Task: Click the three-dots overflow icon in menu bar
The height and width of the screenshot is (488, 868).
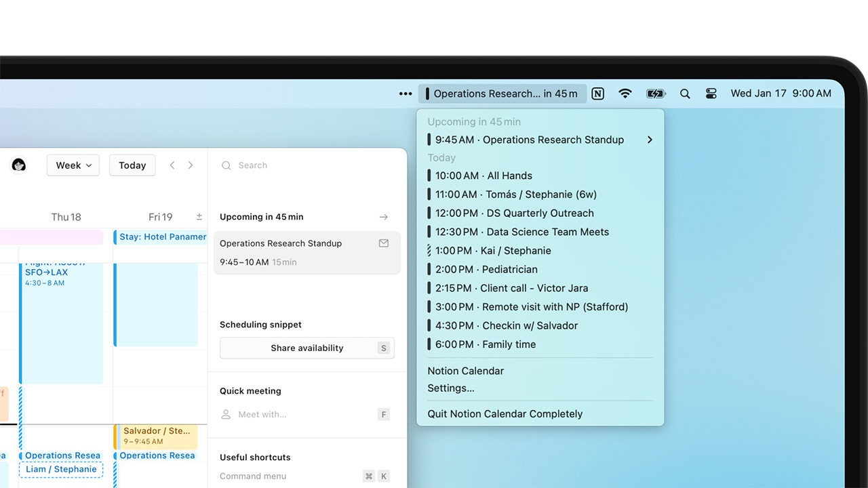Action: [405, 93]
